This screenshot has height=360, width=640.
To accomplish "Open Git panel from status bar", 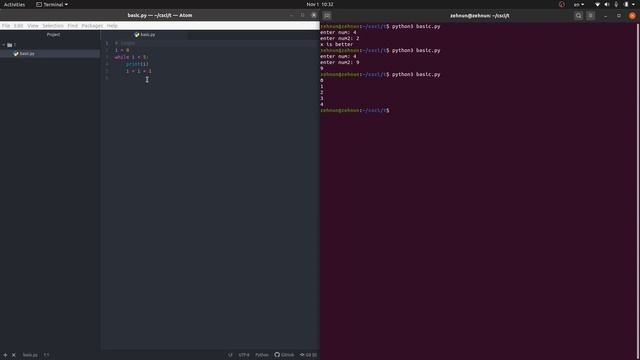I will tap(308, 355).
